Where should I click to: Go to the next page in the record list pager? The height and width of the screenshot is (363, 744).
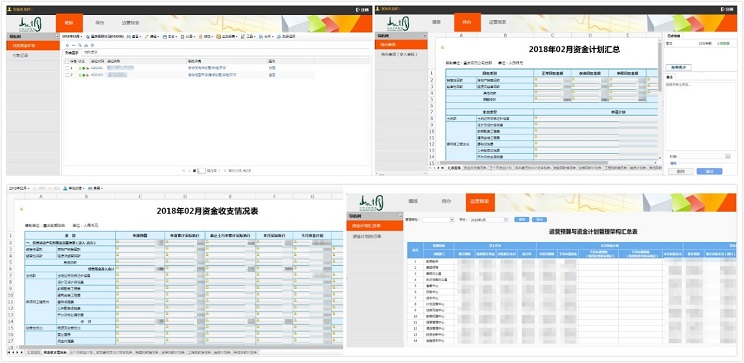pyautogui.click(x=219, y=170)
